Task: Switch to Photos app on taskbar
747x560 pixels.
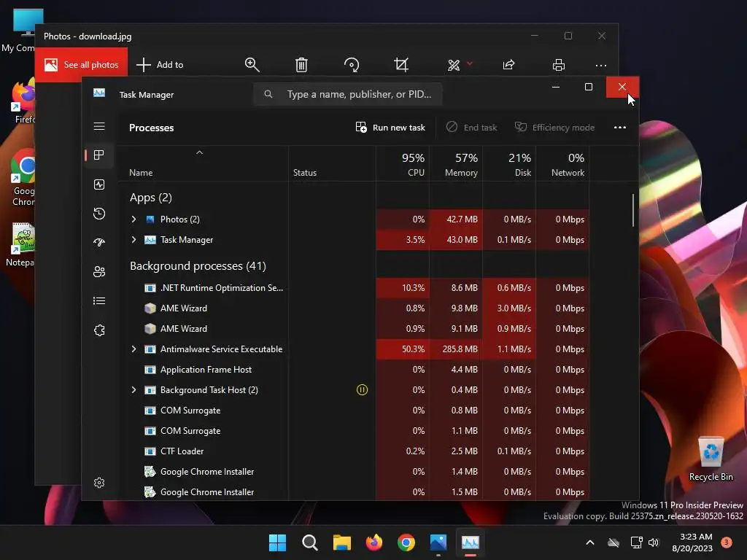Action: click(438, 542)
